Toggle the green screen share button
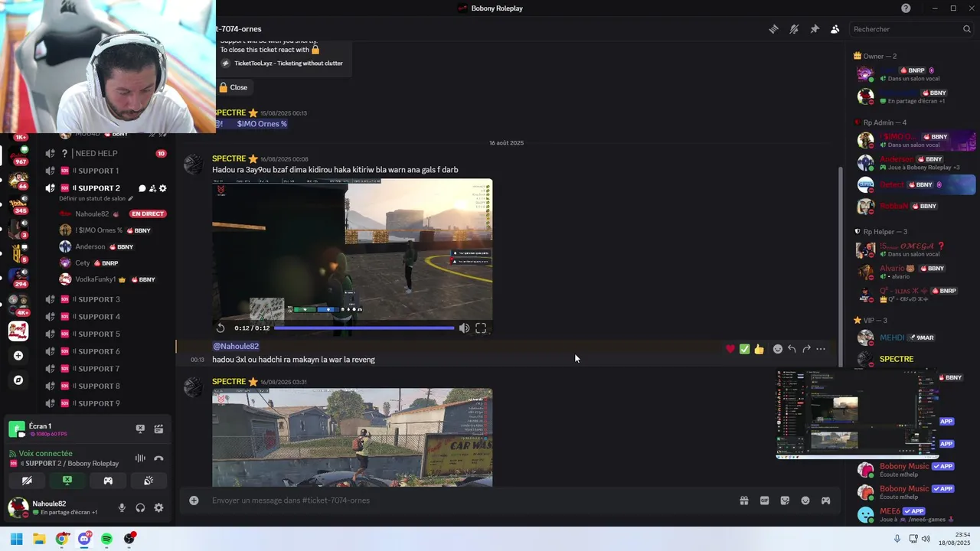 (x=67, y=481)
